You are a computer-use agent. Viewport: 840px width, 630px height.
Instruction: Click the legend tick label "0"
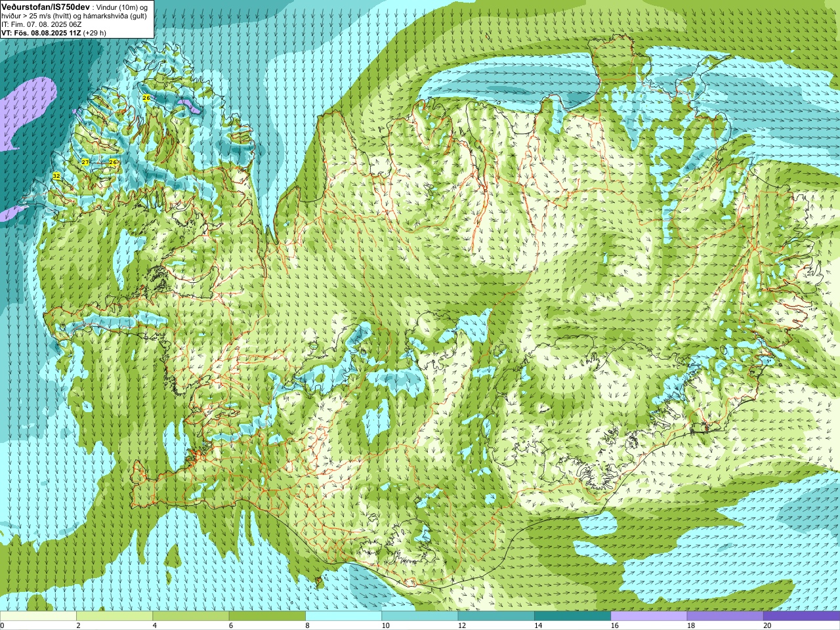pos(2,625)
